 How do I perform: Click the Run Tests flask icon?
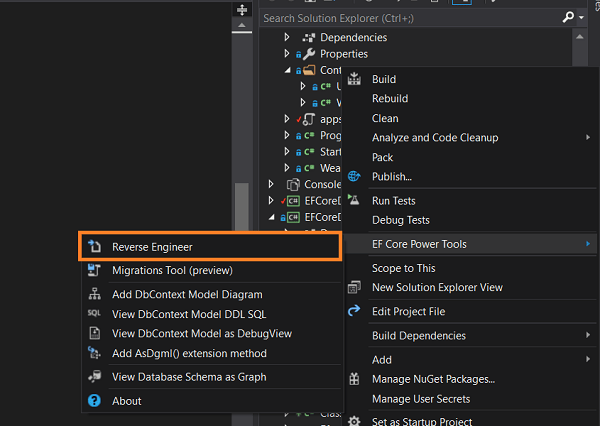354,199
